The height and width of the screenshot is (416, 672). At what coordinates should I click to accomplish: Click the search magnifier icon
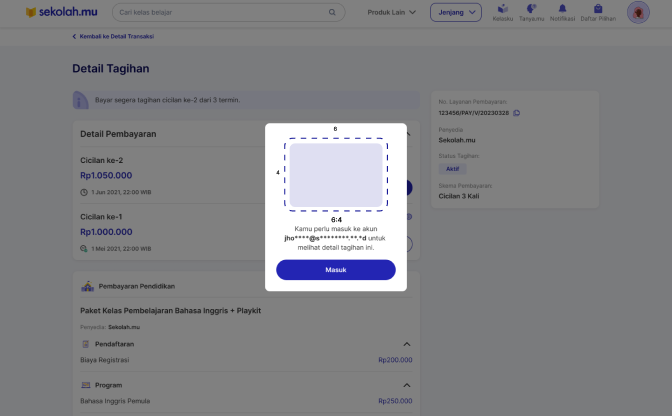[x=332, y=13]
